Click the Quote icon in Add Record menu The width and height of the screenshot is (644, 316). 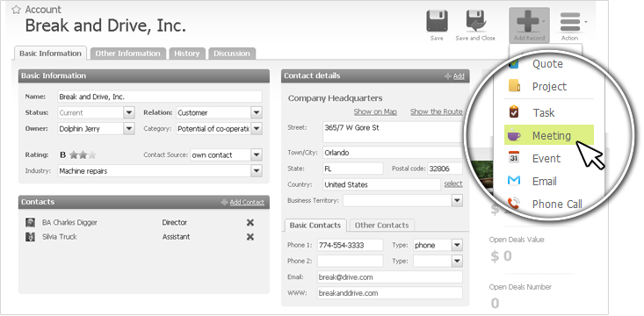point(514,63)
